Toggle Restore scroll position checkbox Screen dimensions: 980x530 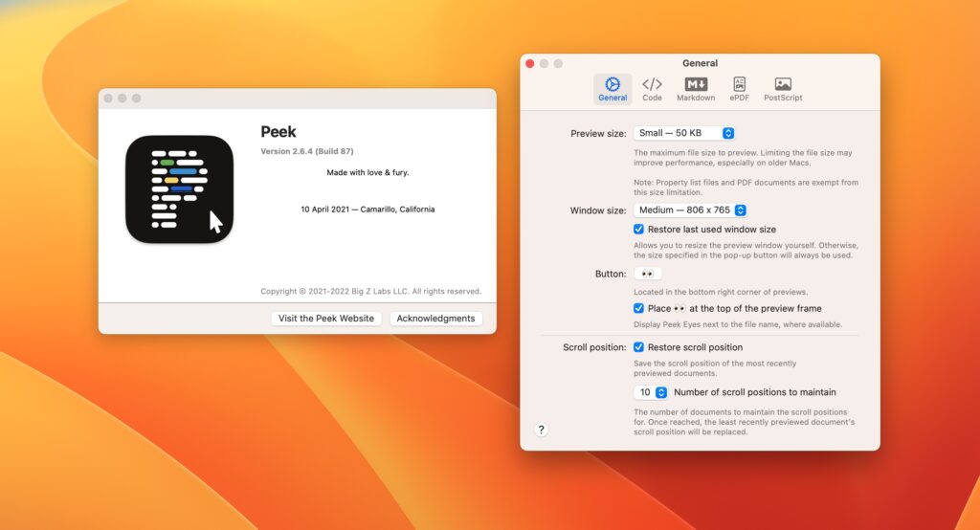[638, 347]
